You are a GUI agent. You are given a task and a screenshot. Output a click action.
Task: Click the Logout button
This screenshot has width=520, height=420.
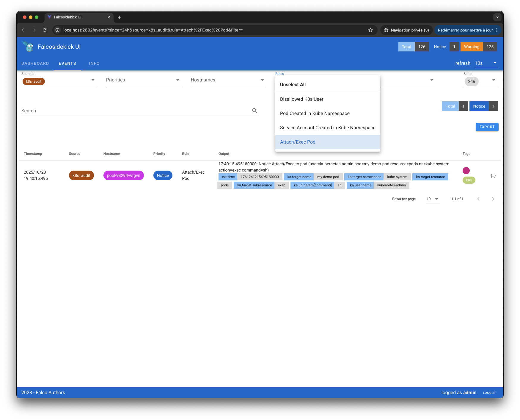[489, 393]
